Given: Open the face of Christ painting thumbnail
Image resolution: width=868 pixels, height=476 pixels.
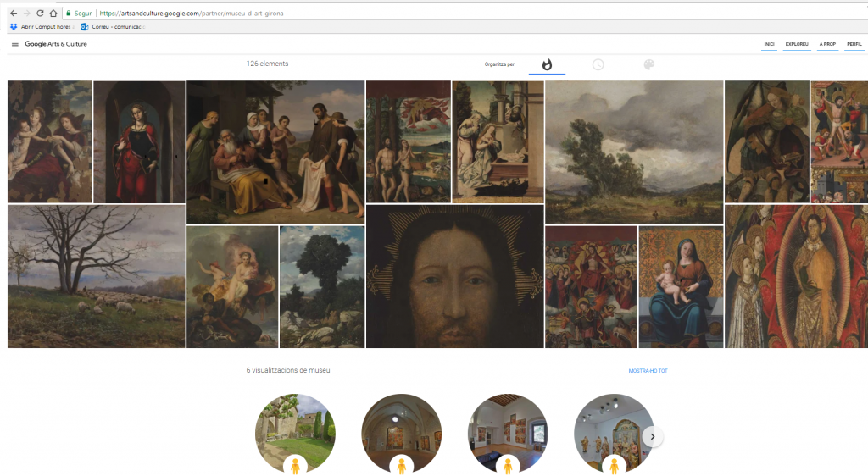Looking at the screenshot, I should coord(454,276).
